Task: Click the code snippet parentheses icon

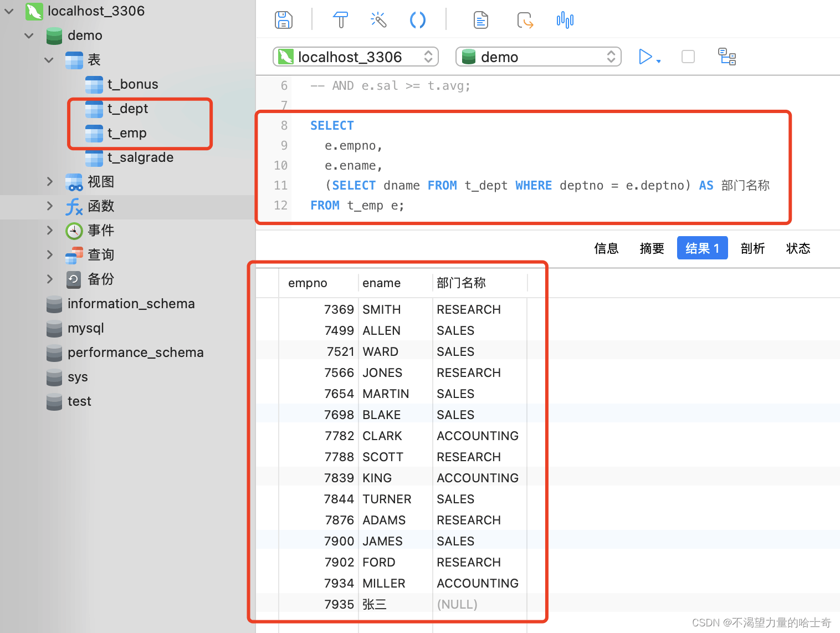Action: pos(417,21)
